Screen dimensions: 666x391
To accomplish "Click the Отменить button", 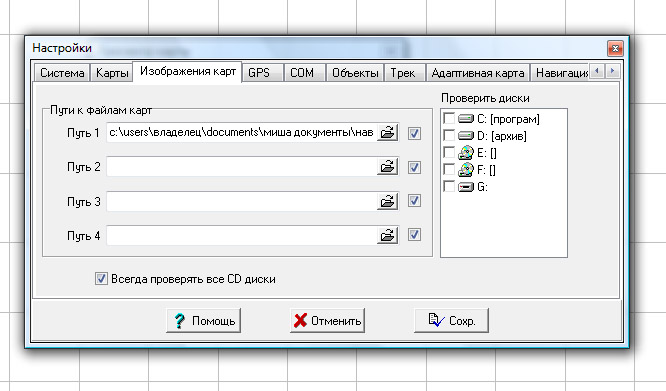I will coord(327,321).
